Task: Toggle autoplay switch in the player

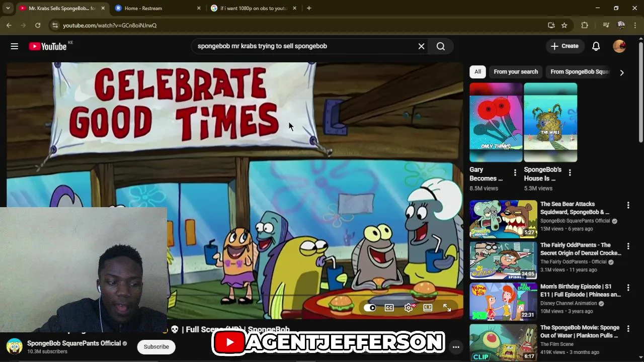Action: tap(370, 308)
